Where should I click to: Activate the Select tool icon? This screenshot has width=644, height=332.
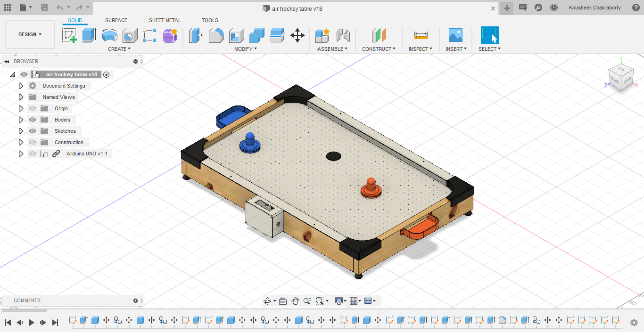[x=489, y=35]
